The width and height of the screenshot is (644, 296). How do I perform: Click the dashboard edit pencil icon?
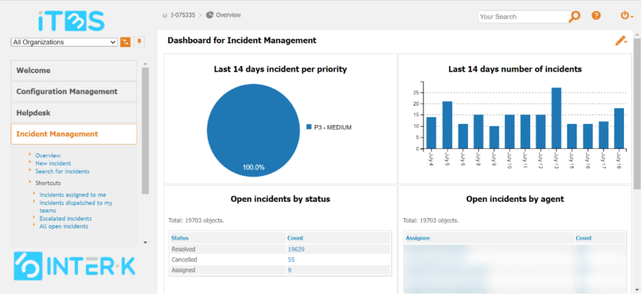[621, 41]
